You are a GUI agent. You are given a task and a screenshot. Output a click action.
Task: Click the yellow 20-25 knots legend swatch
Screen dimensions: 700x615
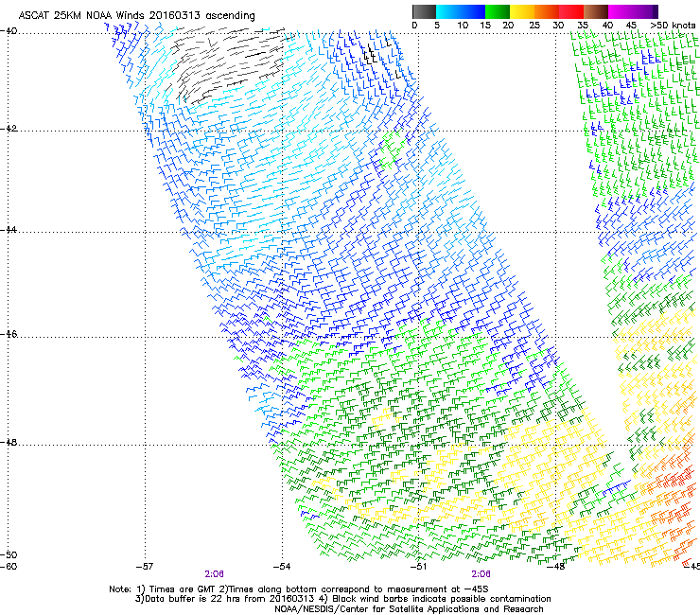click(x=522, y=11)
